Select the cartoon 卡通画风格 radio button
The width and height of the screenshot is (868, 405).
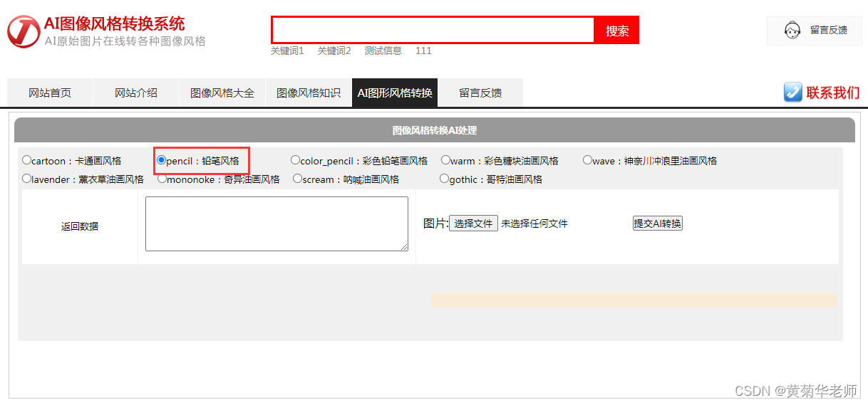pos(26,160)
